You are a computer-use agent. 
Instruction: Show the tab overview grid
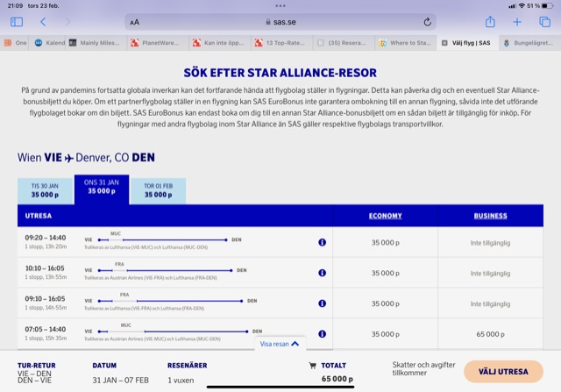point(543,22)
